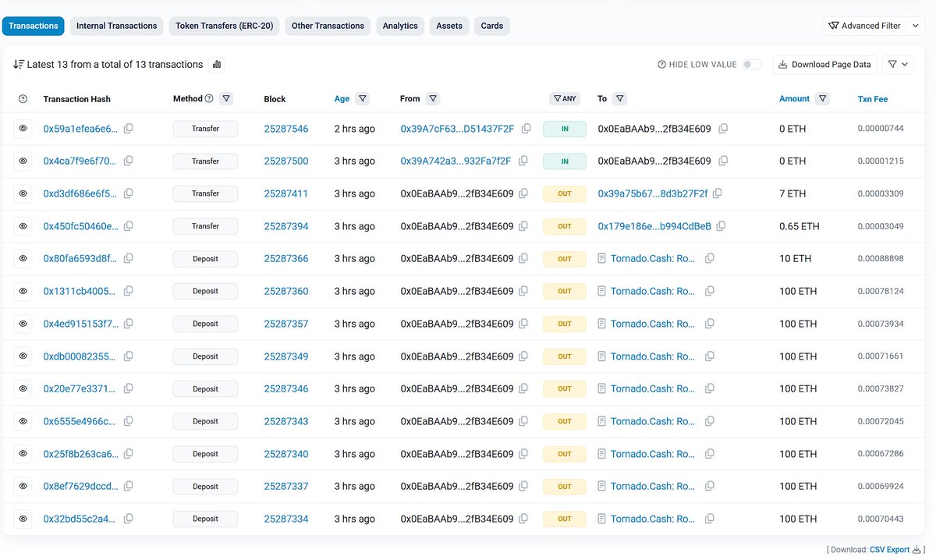Copy To address 0x179e186e...b994CdBeB
Screen dimensions: 936x560
[721, 226]
